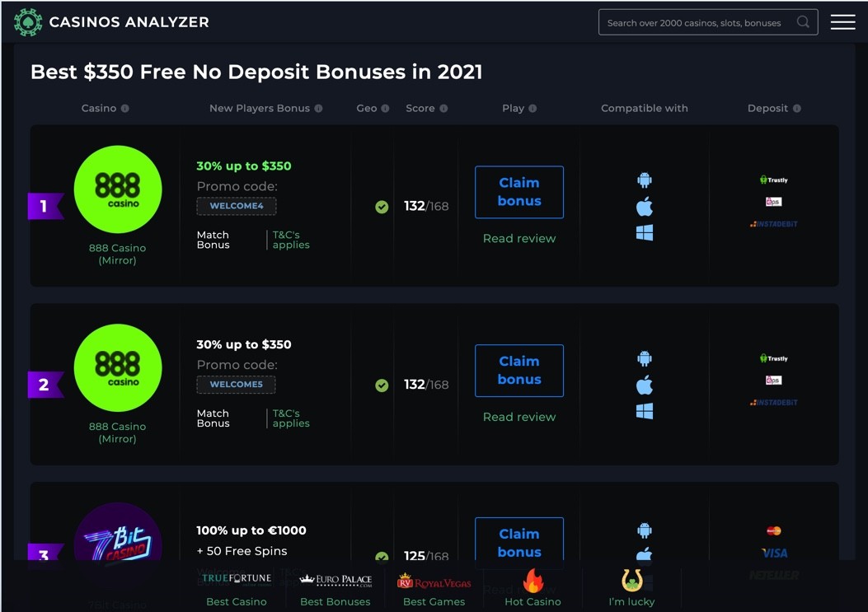The height and width of the screenshot is (612, 868).
Task: Click the Android icon in row 1
Action: click(645, 180)
